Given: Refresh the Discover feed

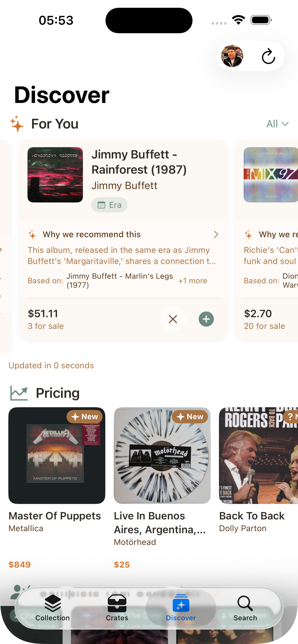Looking at the screenshot, I should point(268,56).
